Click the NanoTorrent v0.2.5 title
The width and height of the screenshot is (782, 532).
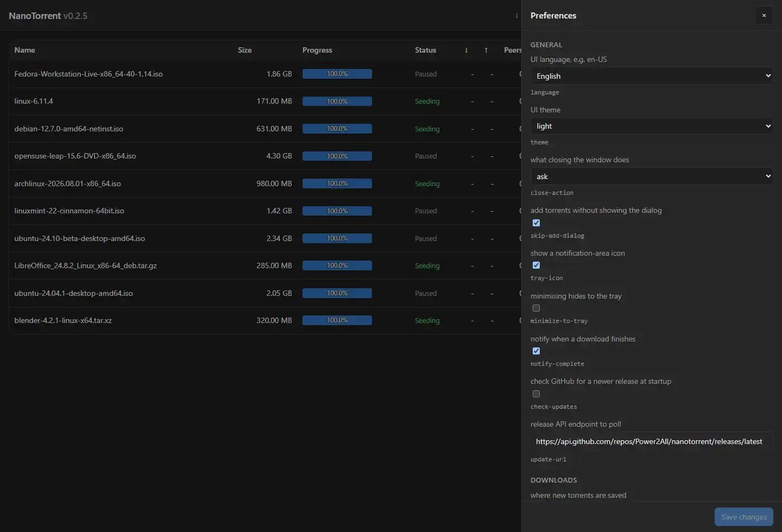pos(48,16)
